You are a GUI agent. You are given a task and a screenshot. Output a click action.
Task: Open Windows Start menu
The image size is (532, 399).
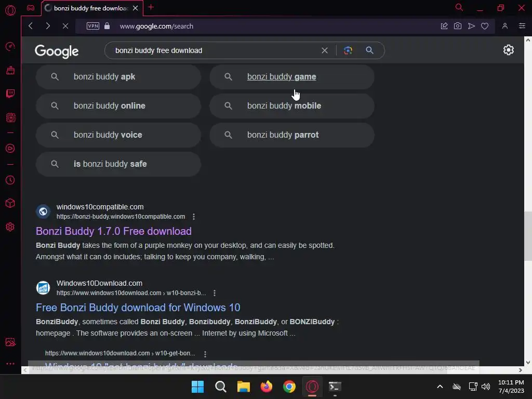pyautogui.click(x=197, y=387)
